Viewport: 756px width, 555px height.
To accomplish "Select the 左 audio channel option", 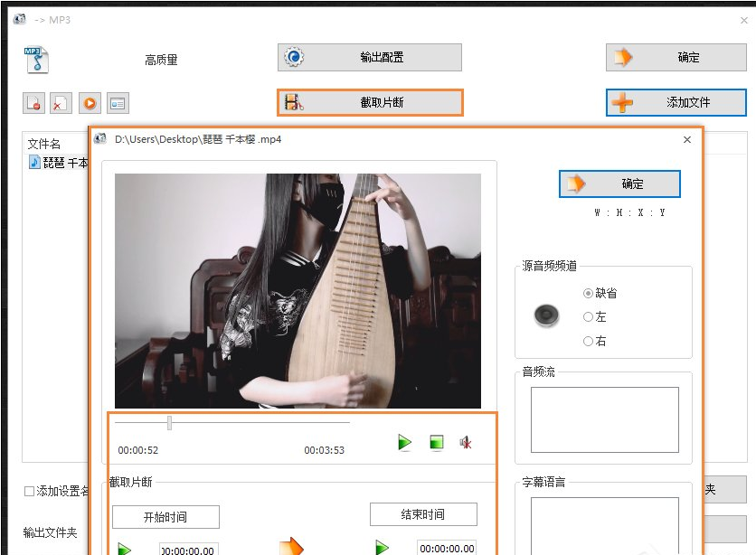I will (x=586, y=317).
